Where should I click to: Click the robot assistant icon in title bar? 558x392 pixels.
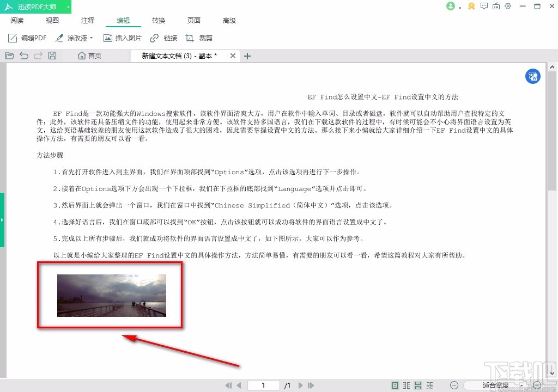coord(496,6)
